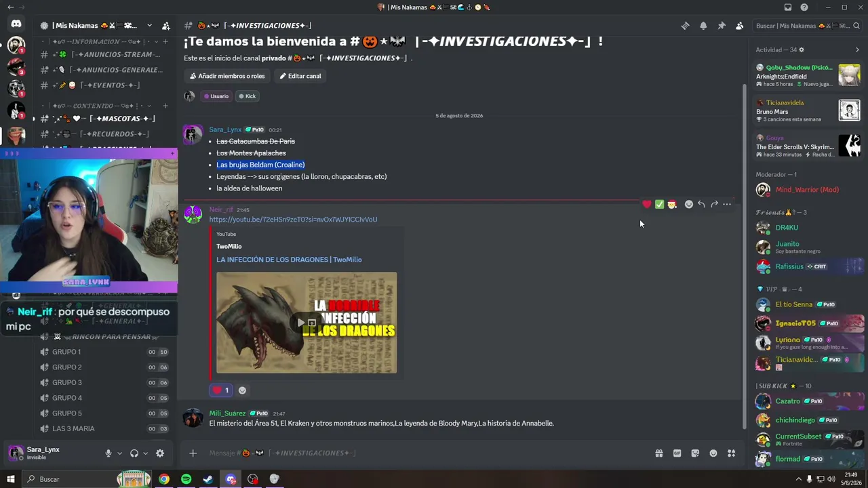The height and width of the screenshot is (488, 868).
Task: Open LA INFECCIÓN DE LOS DRAGONES video title
Action: tap(289, 260)
